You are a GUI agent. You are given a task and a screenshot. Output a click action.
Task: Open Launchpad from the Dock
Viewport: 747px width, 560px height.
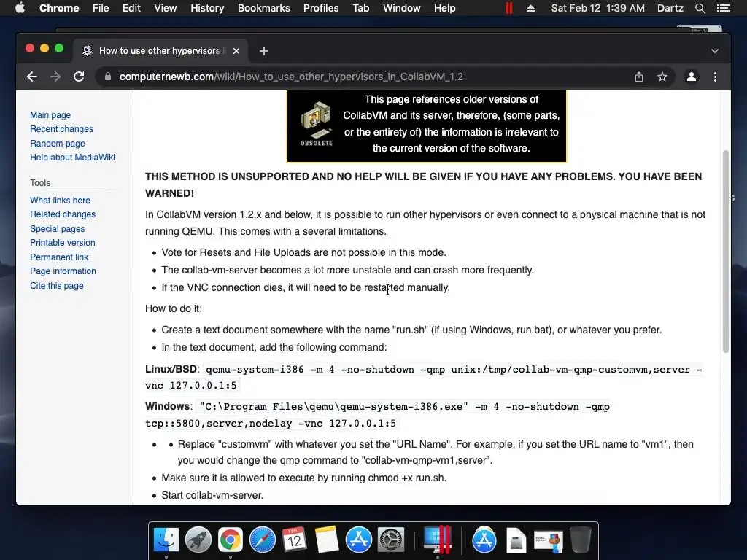[x=198, y=540]
